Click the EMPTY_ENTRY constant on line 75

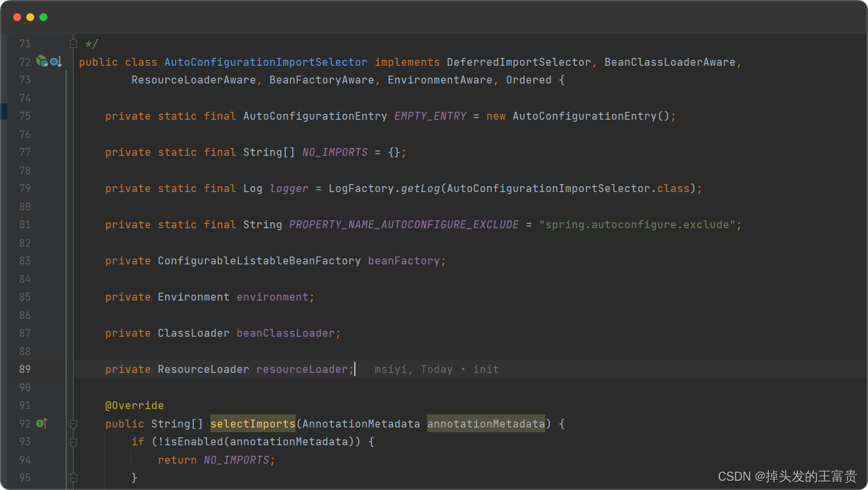pyautogui.click(x=430, y=116)
